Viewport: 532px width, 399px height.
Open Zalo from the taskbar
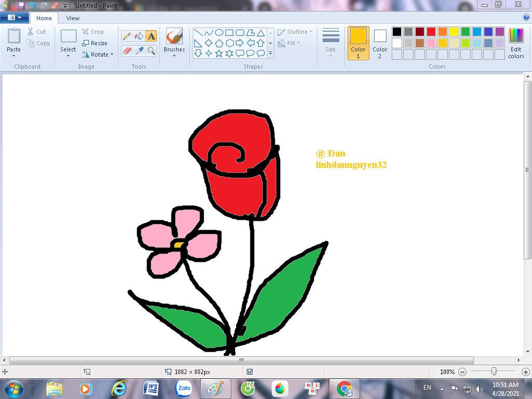(x=184, y=389)
